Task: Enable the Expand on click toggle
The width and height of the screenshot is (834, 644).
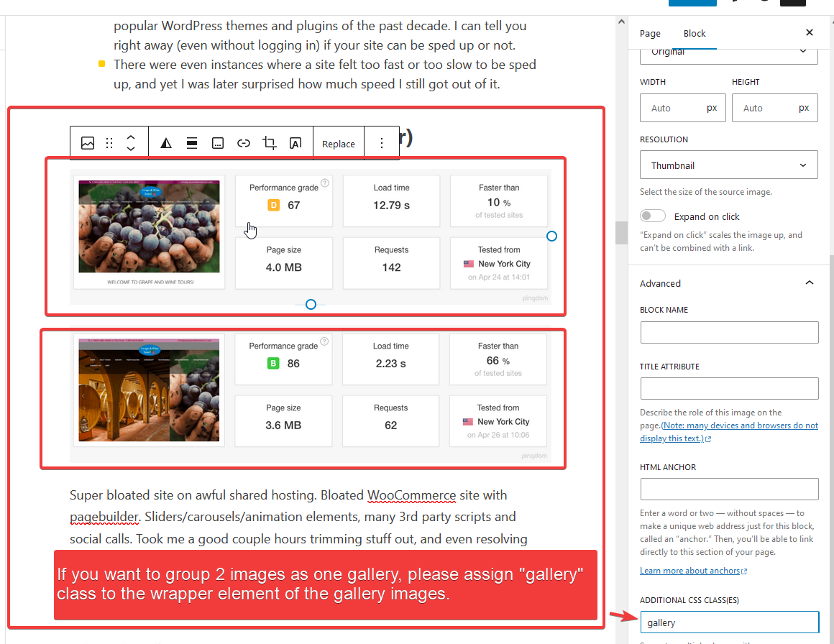Action: [x=653, y=216]
